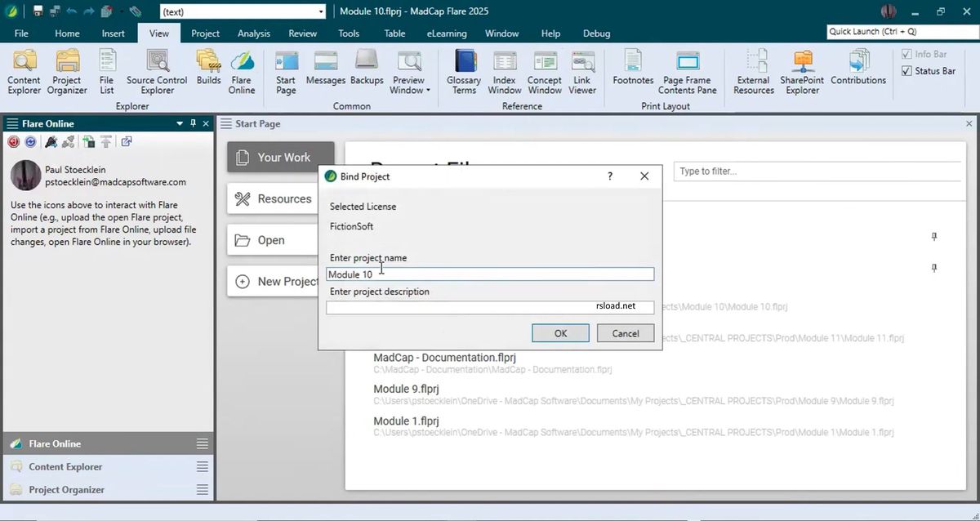Click the Project Organizer ribbon icon
Screen dimensions: 980x521
[67, 71]
